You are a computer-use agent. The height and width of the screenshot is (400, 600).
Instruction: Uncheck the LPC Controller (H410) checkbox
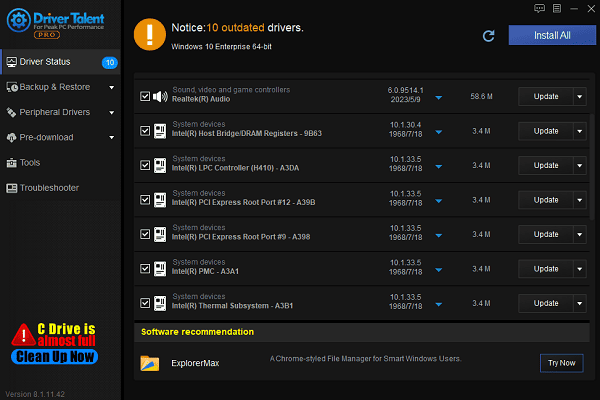(145, 165)
